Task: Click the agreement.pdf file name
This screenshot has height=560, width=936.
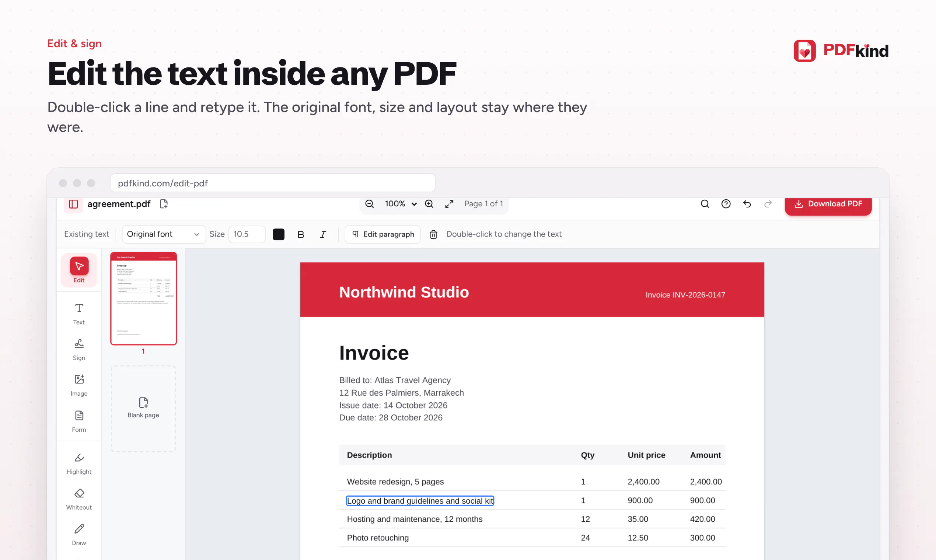Action: point(119,204)
